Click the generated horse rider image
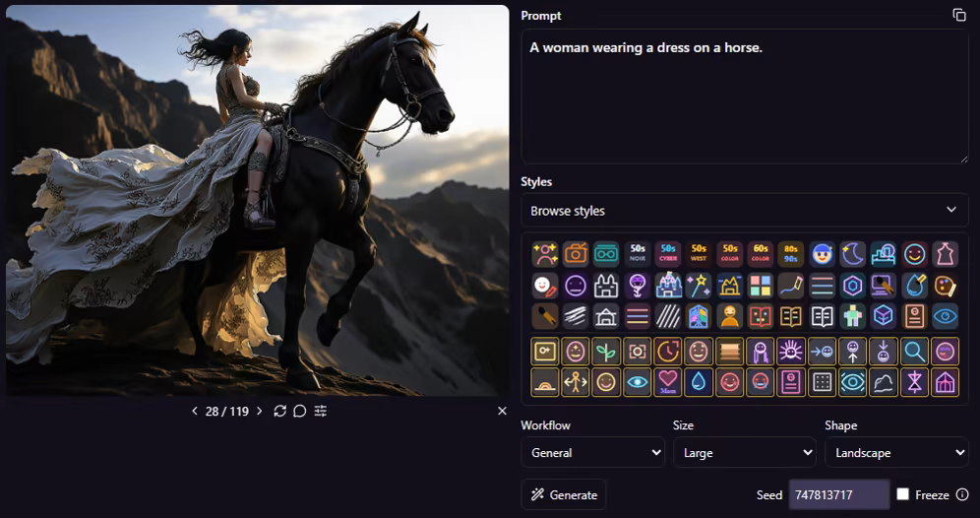The height and width of the screenshot is (518, 980). [x=258, y=200]
